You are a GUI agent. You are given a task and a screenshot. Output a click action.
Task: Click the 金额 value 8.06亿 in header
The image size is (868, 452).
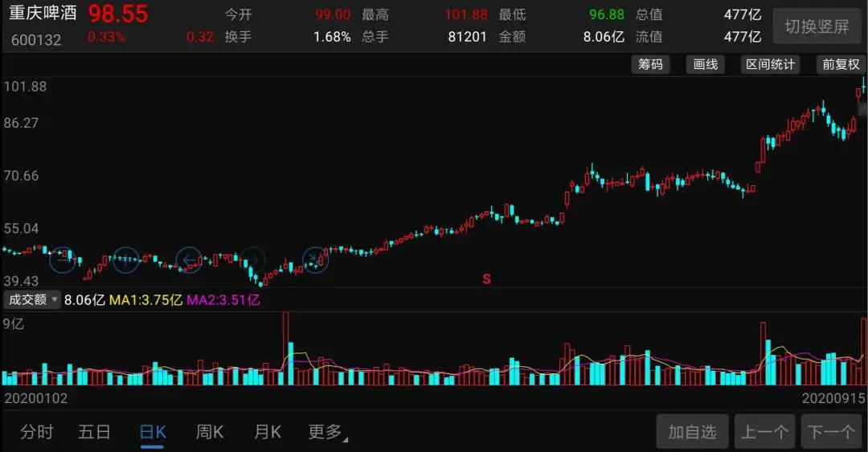(604, 37)
